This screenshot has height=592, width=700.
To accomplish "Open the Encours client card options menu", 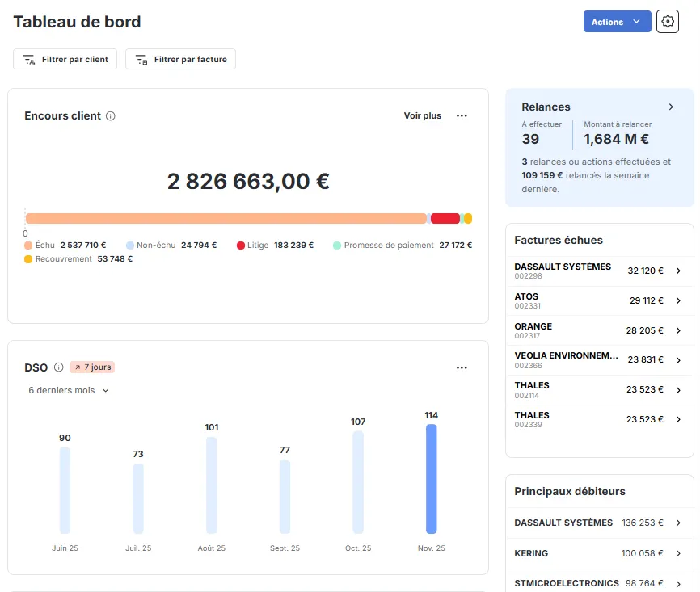I will (x=462, y=115).
